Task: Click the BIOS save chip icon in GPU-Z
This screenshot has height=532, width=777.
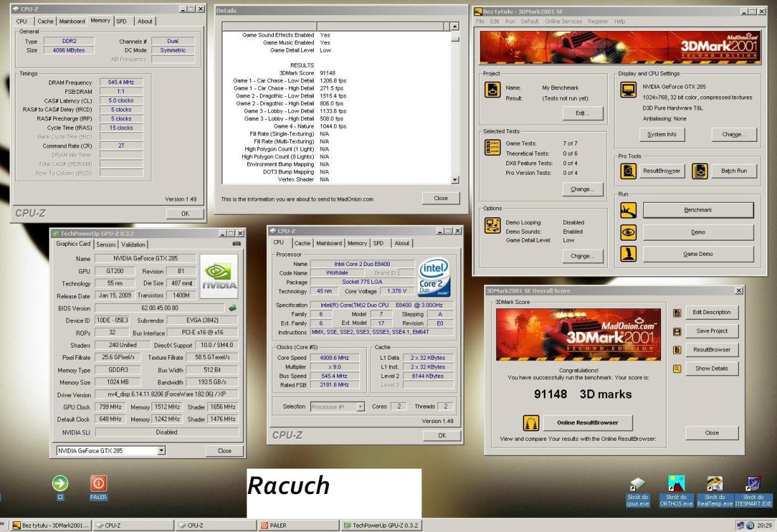Action: tap(233, 308)
